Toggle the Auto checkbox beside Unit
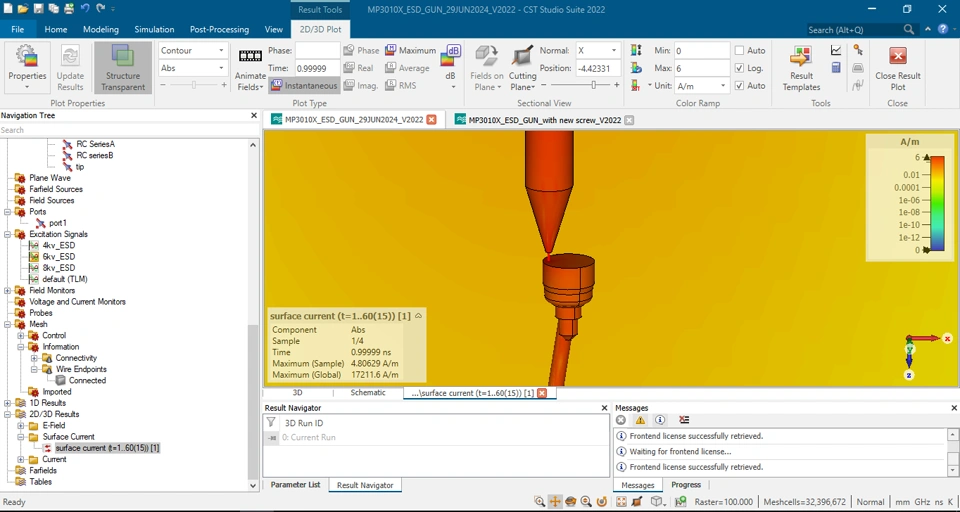The image size is (960, 512). (x=739, y=86)
